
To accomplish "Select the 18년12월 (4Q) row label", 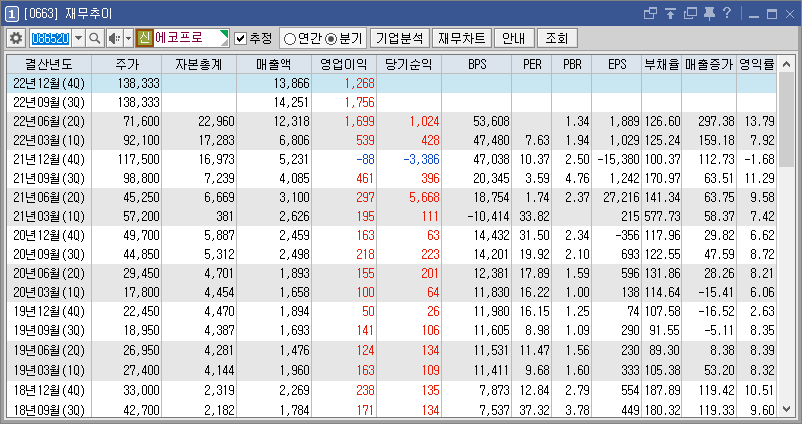I will coord(49,390).
